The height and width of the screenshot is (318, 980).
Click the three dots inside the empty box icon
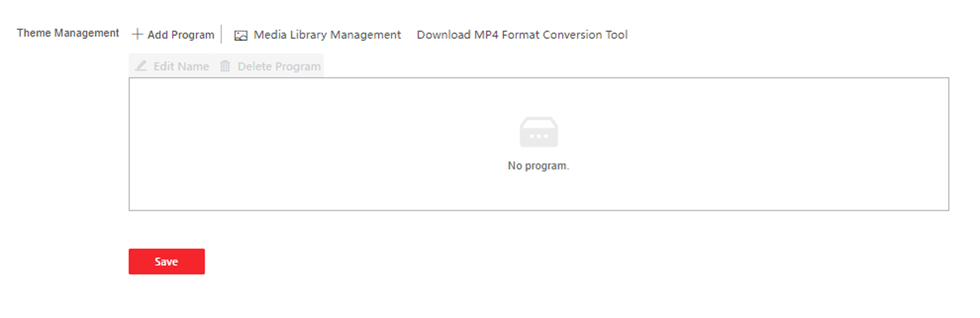click(x=539, y=136)
